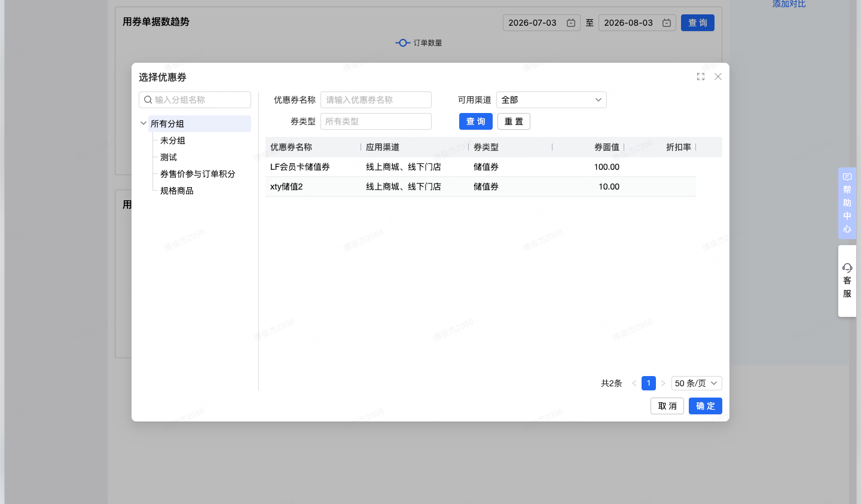Open the 50 条/页 page size dropdown
The width and height of the screenshot is (861, 504).
[697, 383]
